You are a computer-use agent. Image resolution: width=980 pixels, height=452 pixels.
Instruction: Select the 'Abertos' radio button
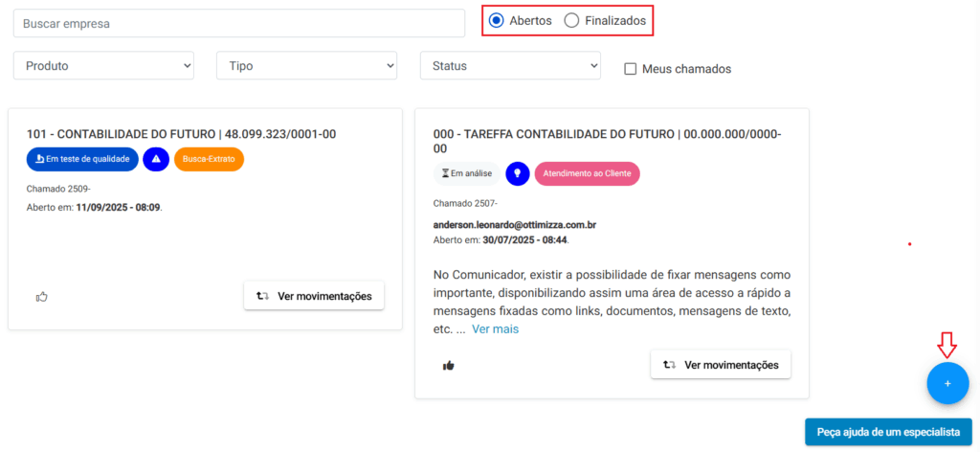coord(496,20)
